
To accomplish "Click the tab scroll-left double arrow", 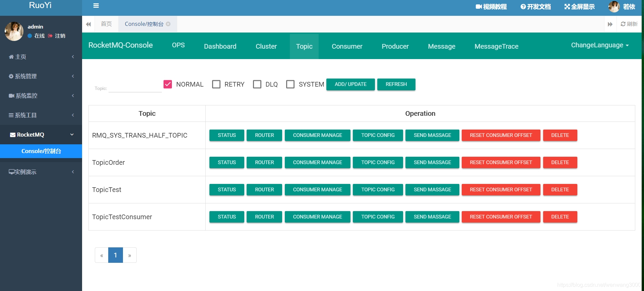I will [x=88, y=24].
